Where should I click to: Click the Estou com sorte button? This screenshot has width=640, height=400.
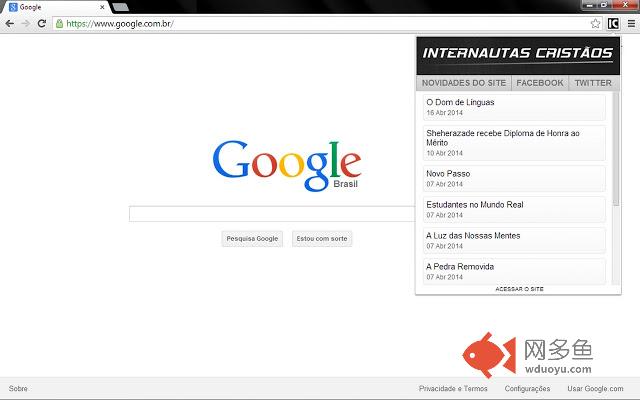[x=322, y=239]
